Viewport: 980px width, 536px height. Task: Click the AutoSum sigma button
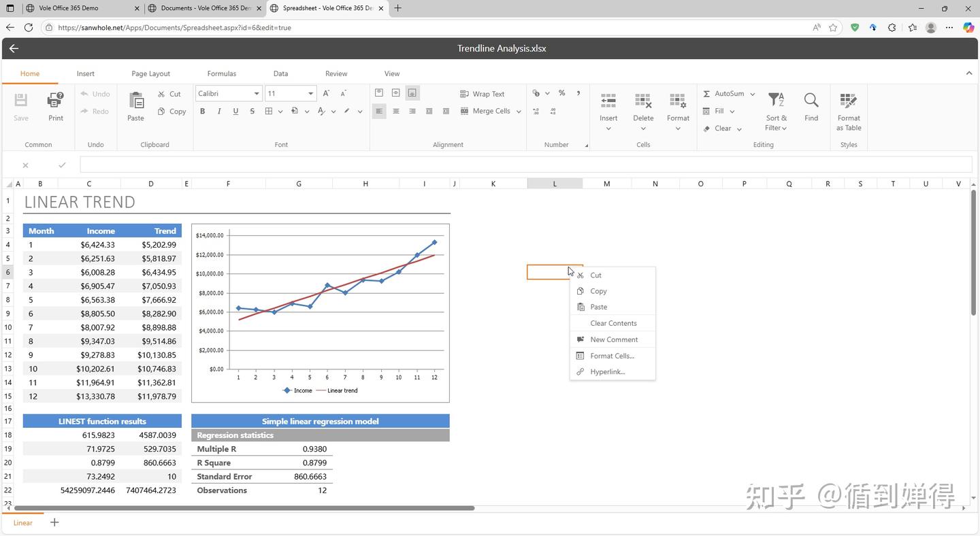pyautogui.click(x=723, y=94)
